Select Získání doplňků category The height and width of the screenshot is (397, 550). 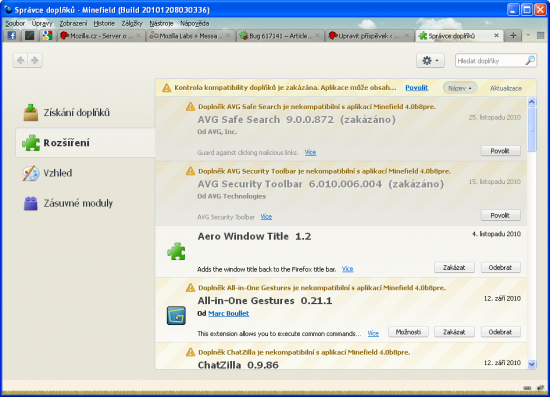point(85,113)
